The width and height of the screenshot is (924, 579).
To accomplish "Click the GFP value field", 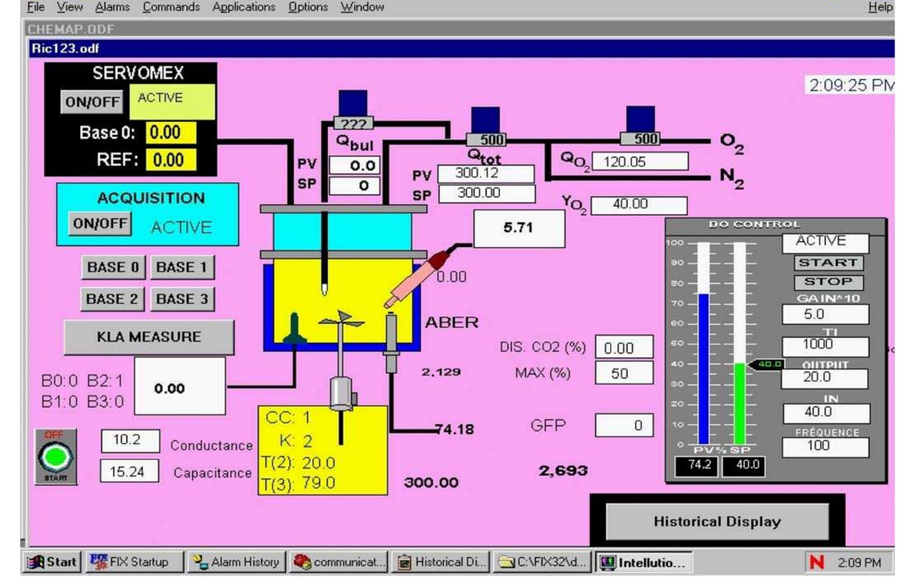I will [624, 425].
